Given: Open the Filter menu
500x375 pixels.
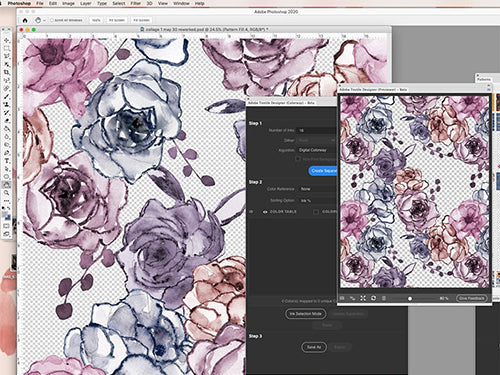Looking at the screenshot, I should (x=135, y=3).
